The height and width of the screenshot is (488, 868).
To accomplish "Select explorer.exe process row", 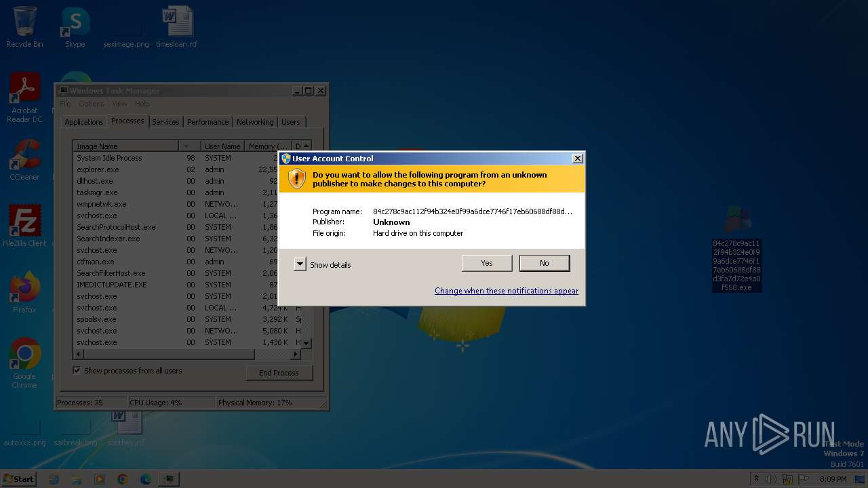I will (x=187, y=169).
